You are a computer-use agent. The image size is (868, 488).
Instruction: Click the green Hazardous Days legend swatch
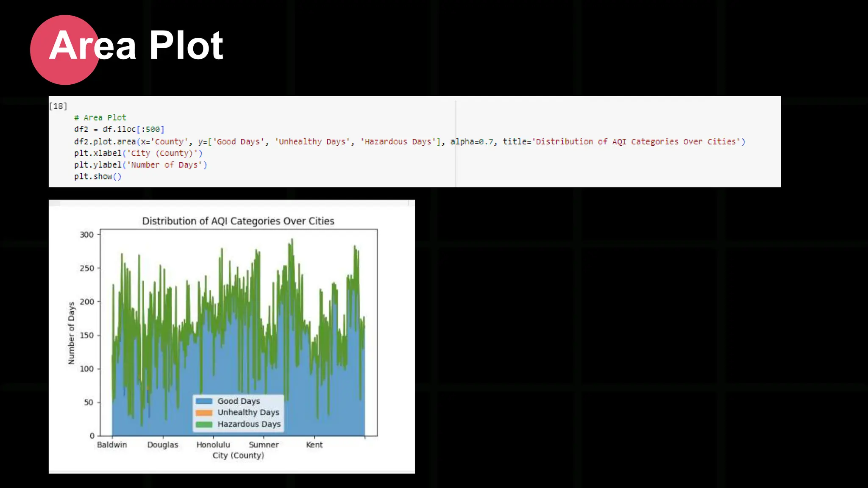pyautogui.click(x=204, y=424)
